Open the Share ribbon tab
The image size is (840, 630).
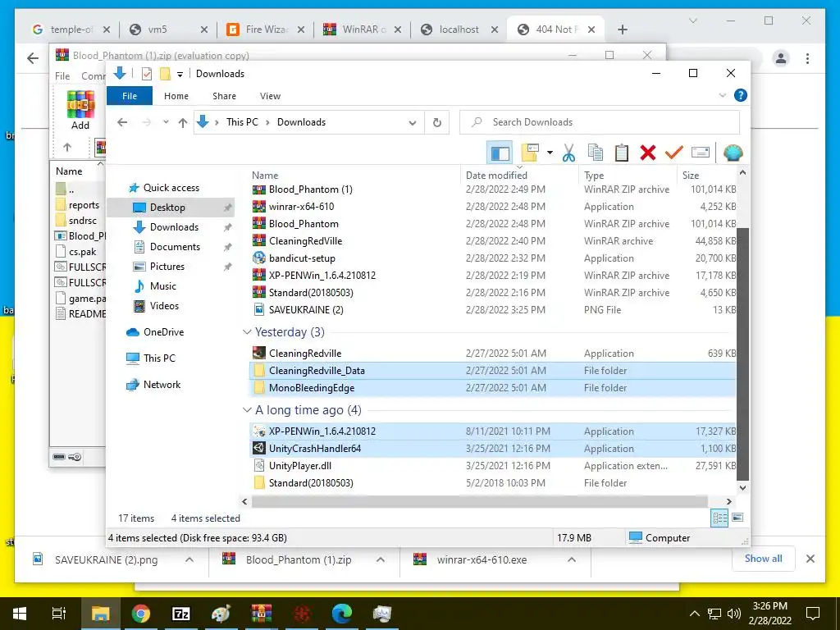(224, 96)
